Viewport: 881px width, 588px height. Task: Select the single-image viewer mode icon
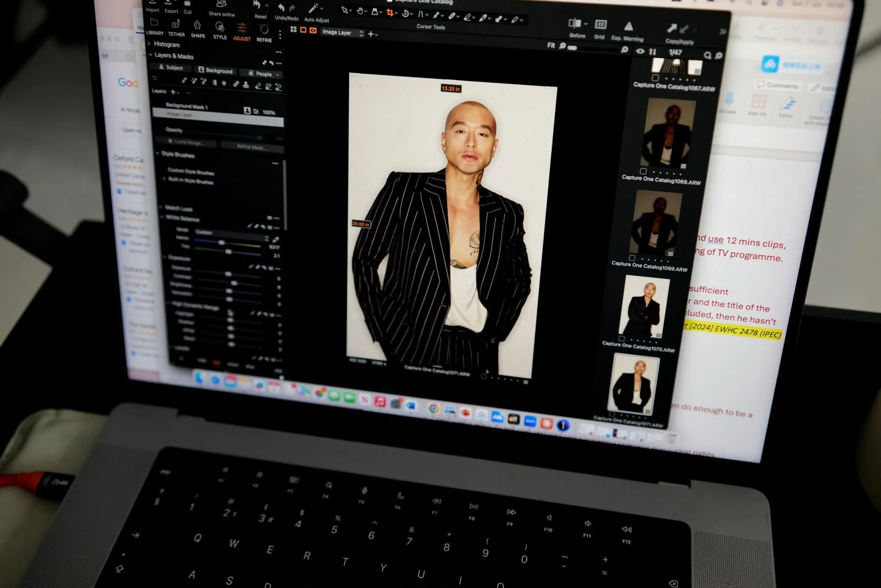(x=303, y=30)
